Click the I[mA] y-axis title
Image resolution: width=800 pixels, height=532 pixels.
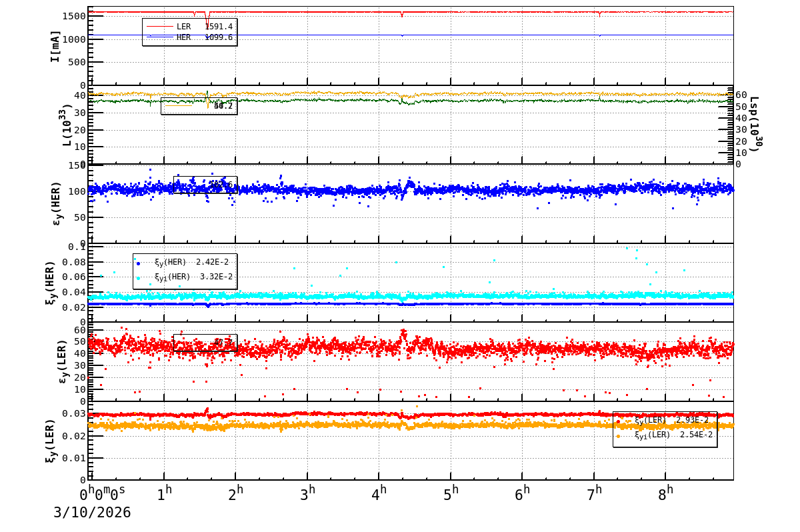point(55,46)
